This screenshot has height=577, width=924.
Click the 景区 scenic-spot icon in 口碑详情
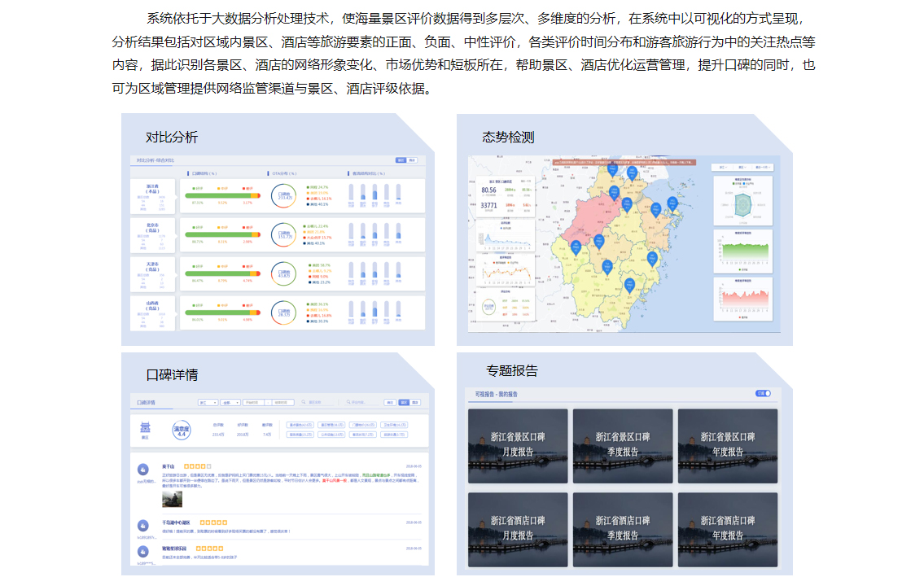pyautogui.click(x=145, y=429)
